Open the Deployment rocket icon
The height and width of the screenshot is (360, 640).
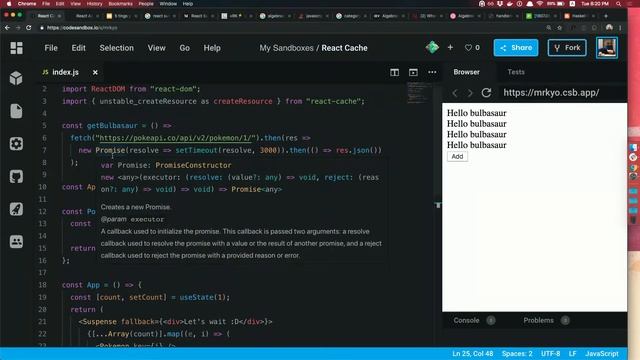pyautogui.click(x=16, y=209)
